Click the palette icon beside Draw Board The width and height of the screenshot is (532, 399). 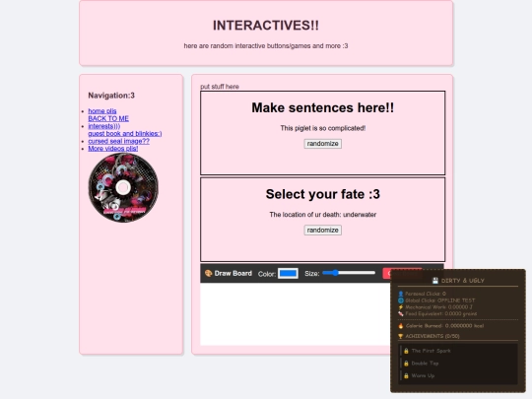(208, 274)
